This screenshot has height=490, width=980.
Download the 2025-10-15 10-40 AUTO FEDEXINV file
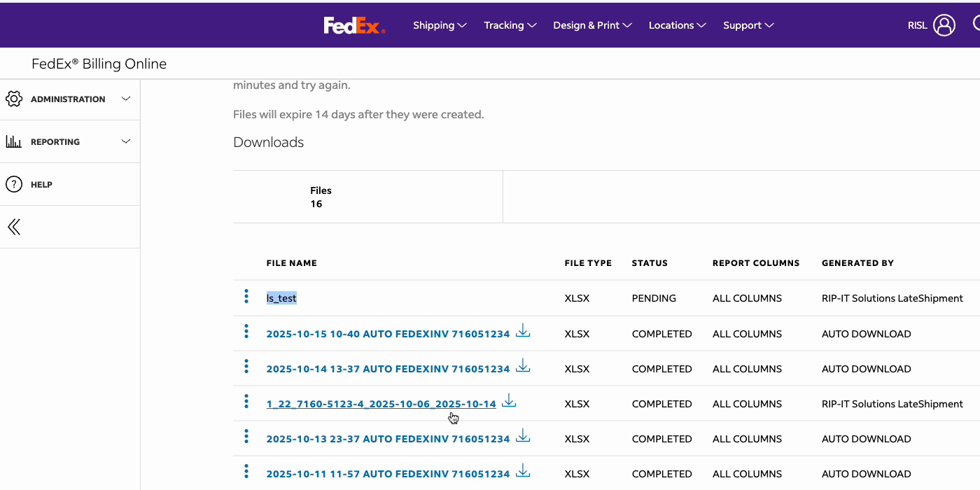click(523, 331)
